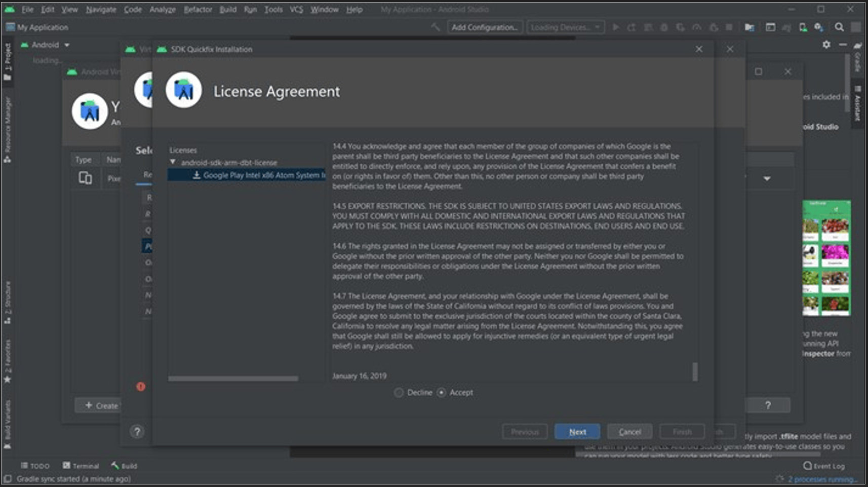
Task: Open the project panel settings gear
Action: [x=826, y=45]
